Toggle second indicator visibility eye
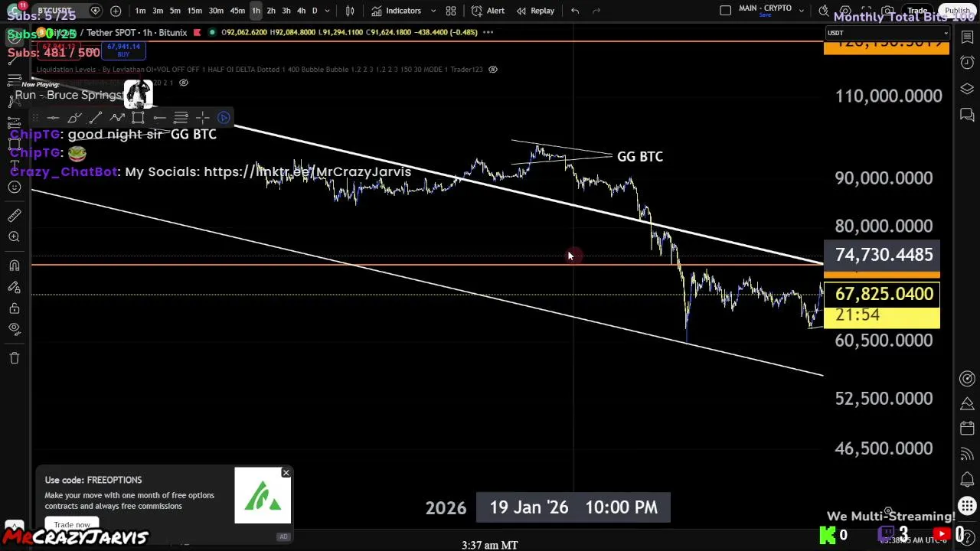The image size is (980, 551). [x=183, y=83]
